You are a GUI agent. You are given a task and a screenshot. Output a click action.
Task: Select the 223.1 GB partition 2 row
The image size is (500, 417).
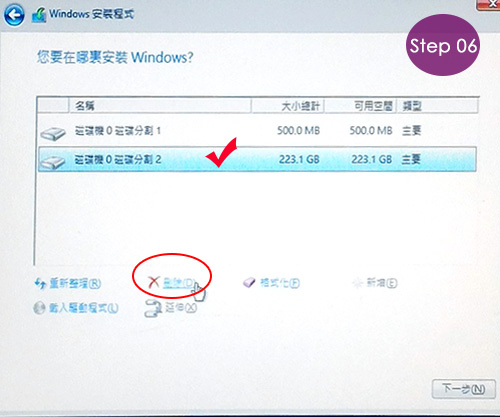point(257,159)
